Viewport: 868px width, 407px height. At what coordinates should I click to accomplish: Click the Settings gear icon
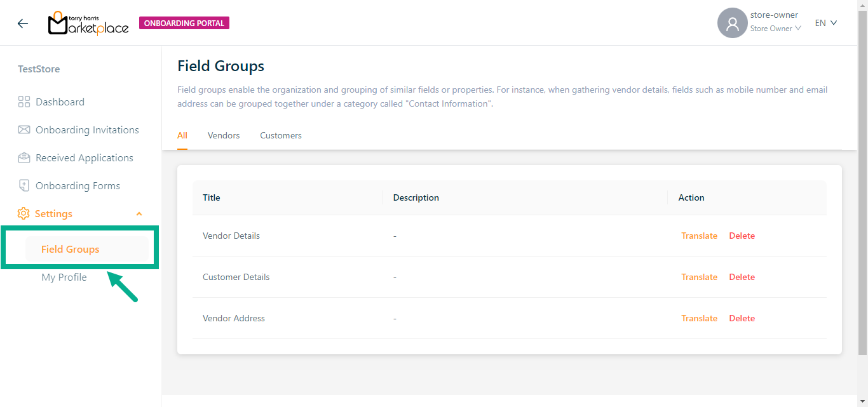24,213
